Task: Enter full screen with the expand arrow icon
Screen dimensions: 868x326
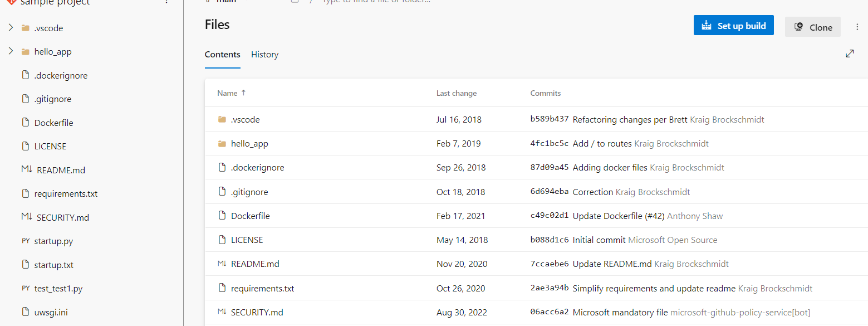Action: 850,53
